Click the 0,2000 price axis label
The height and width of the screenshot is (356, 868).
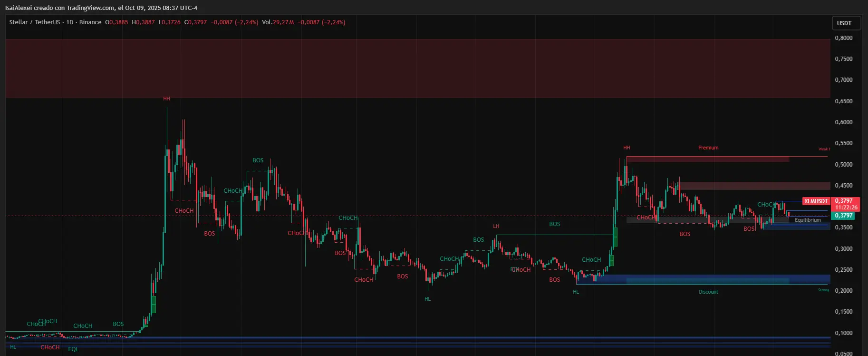tap(844, 291)
